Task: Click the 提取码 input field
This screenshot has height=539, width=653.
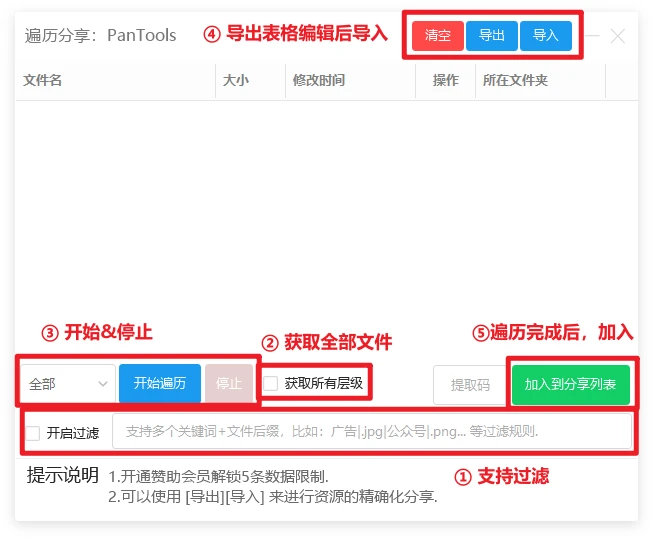Action: coord(469,385)
